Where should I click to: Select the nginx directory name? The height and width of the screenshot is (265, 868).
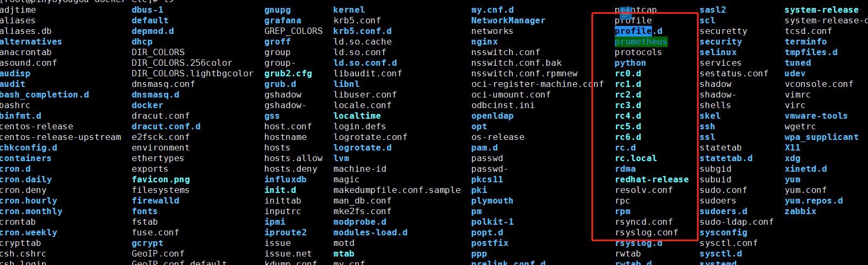(484, 42)
